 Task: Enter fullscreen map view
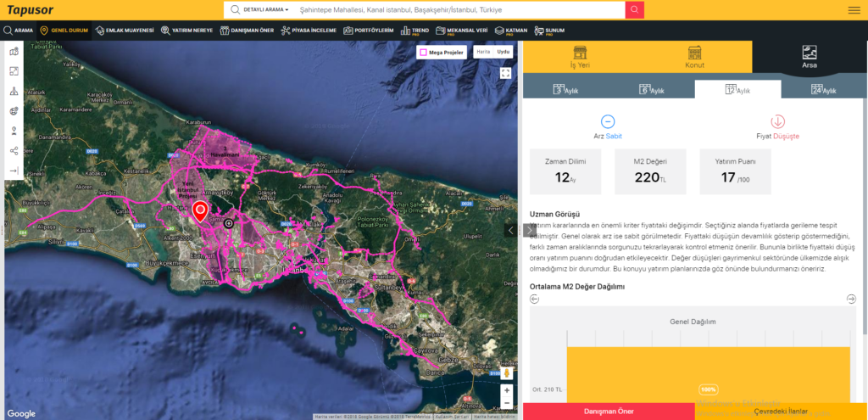click(506, 74)
